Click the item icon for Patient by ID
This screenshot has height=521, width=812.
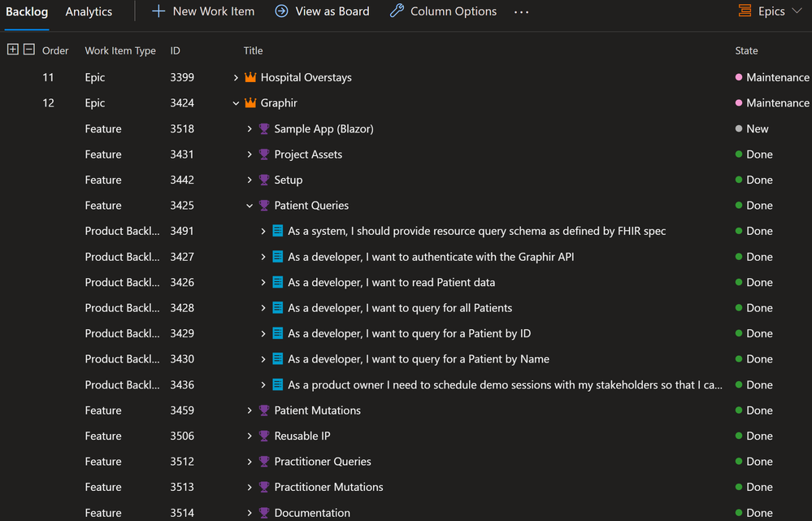[277, 333]
